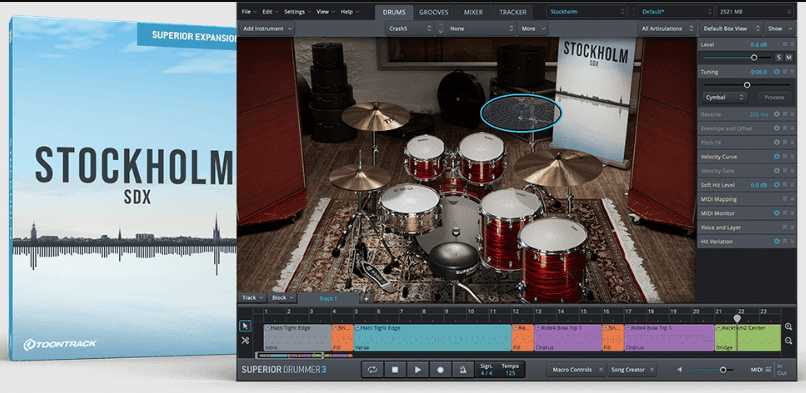The width and height of the screenshot is (806, 393).
Task: Start playback with the play button
Action: 417,369
